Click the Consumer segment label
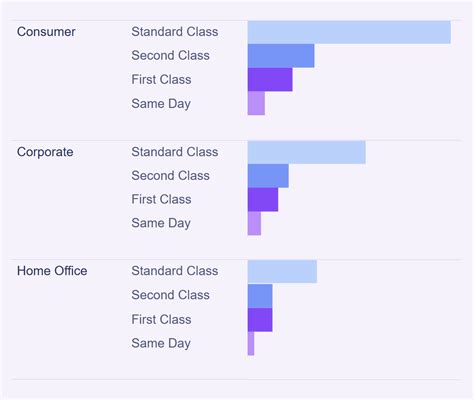 (x=46, y=32)
